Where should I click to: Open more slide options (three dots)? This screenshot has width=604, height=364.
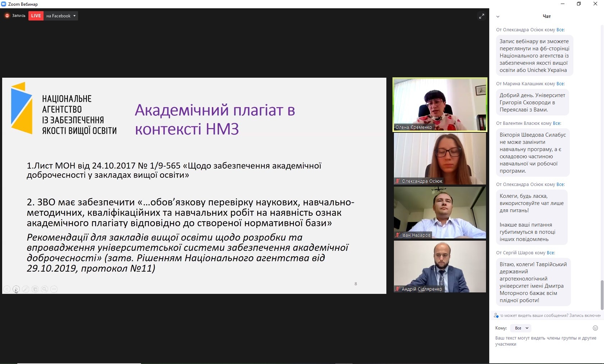pos(54,289)
